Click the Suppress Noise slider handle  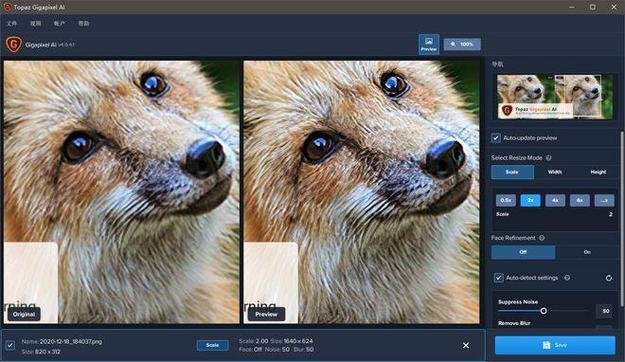(543, 311)
